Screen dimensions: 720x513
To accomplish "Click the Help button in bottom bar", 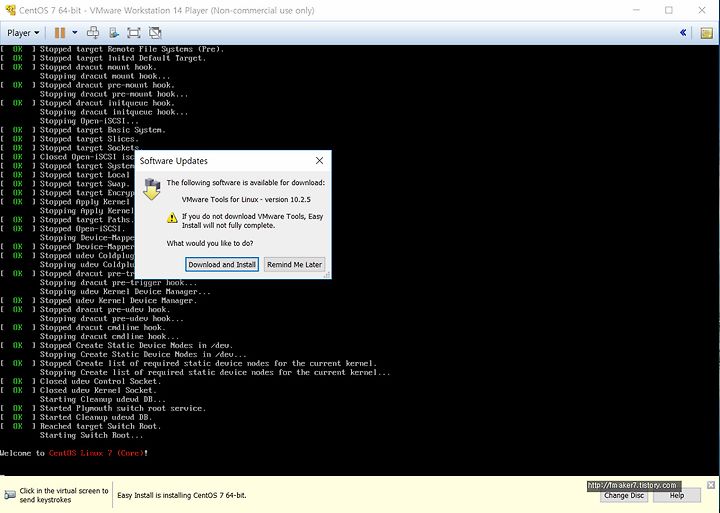I will [x=677, y=496].
